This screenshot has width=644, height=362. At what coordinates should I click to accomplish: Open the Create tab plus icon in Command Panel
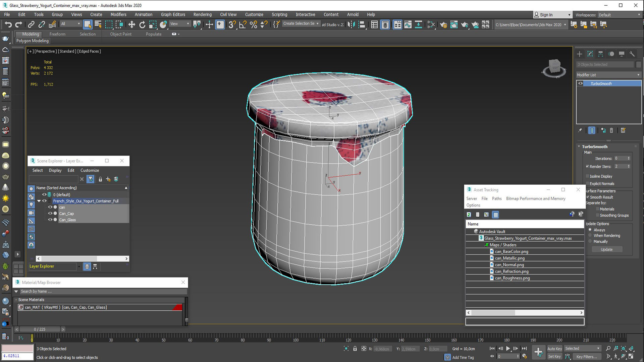pos(580,54)
